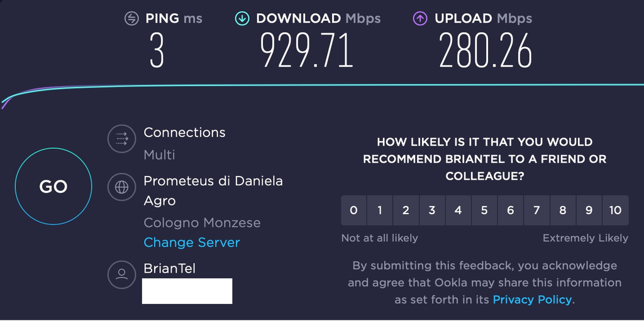The width and height of the screenshot is (644, 321).
Task: Pick rating 8 on likelihood scale
Action: coord(563,210)
